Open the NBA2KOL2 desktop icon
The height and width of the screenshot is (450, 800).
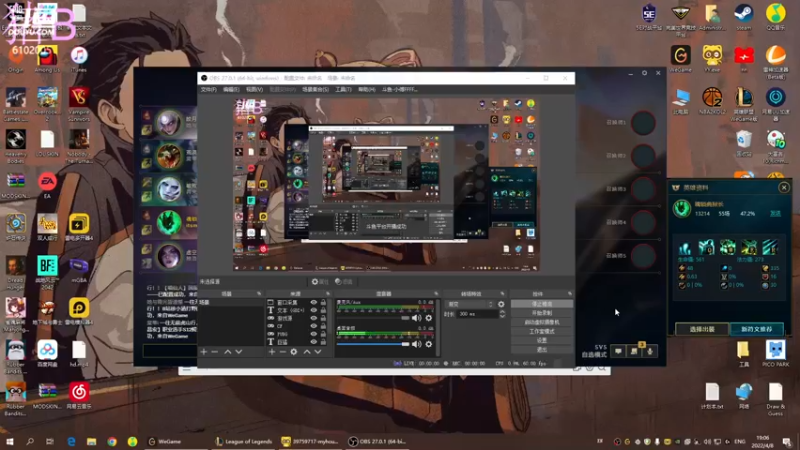point(712,101)
